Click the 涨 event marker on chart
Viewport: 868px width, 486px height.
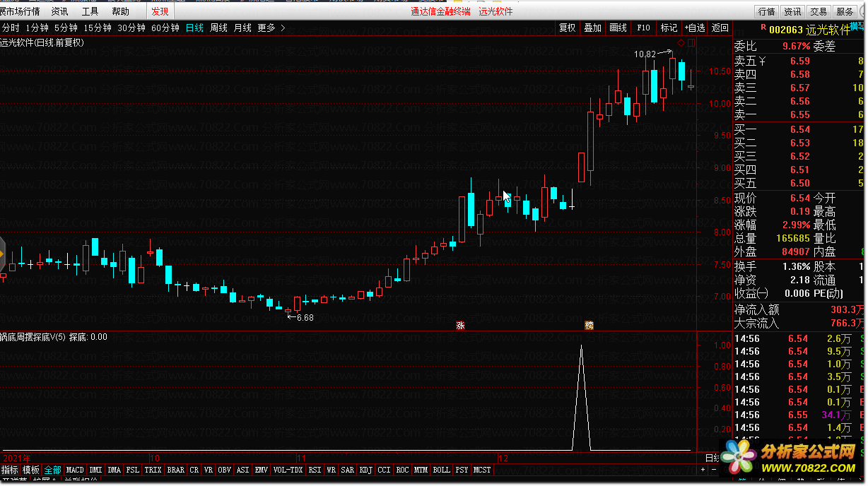(x=460, y=326)
